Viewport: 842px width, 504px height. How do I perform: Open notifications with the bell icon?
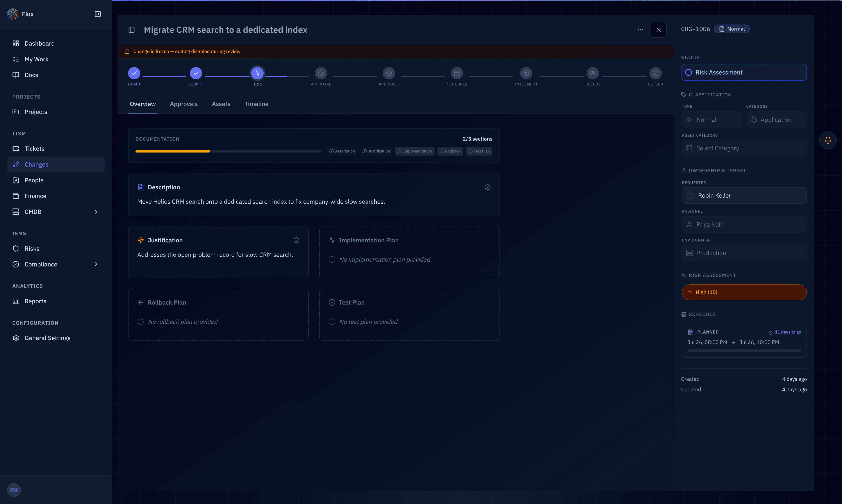[828, 140]
